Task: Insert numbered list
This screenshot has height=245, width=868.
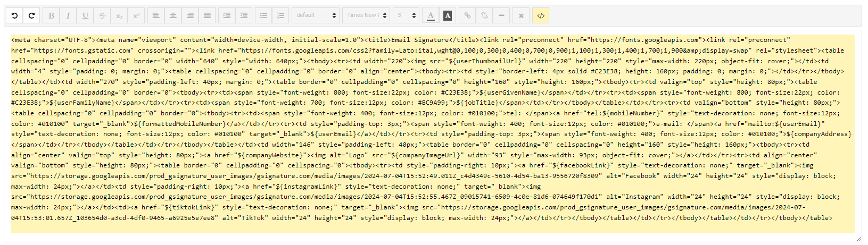Action: point(280,15)
